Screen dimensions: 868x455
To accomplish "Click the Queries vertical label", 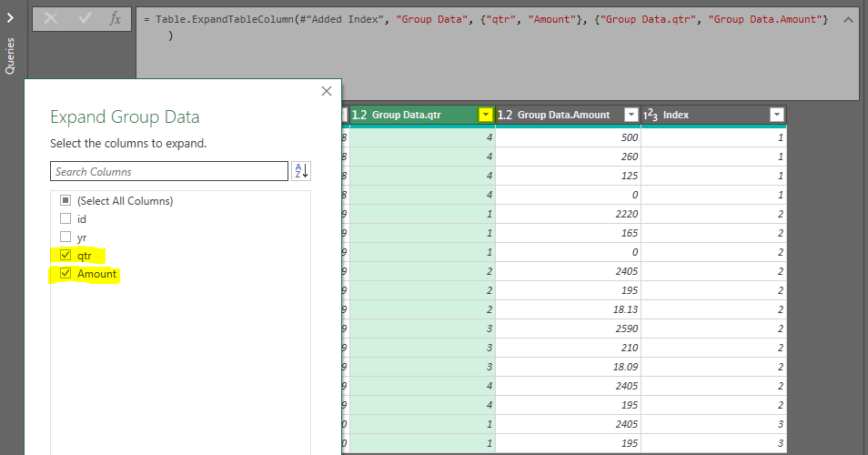I will [x=10, y=56].
